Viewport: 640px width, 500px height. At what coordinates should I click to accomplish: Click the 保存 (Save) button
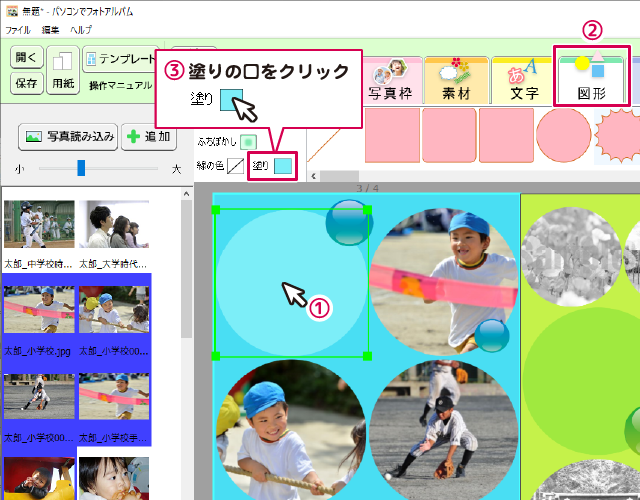point(27,83)
